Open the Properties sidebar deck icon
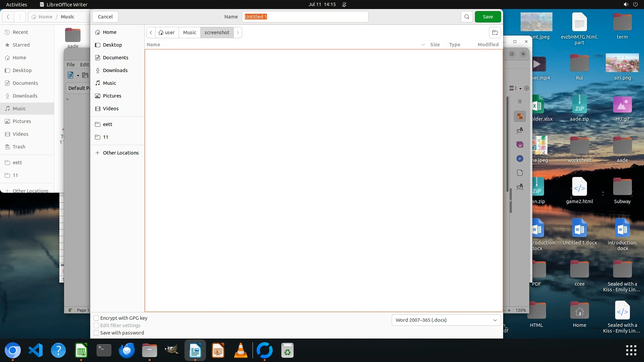 [520, 116]
